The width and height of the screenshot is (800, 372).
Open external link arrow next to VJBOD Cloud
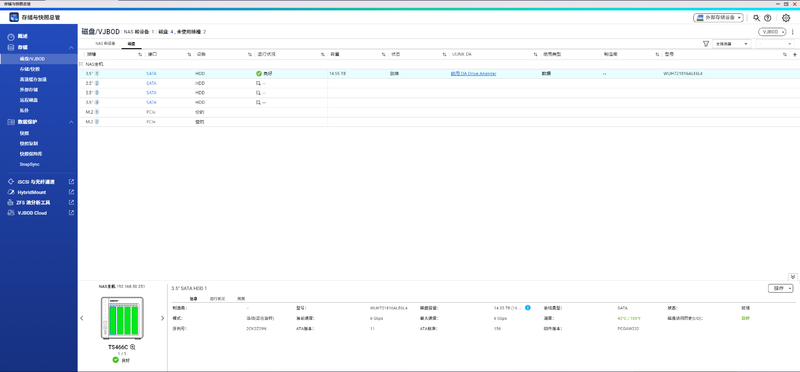click(x=71, y=213)
